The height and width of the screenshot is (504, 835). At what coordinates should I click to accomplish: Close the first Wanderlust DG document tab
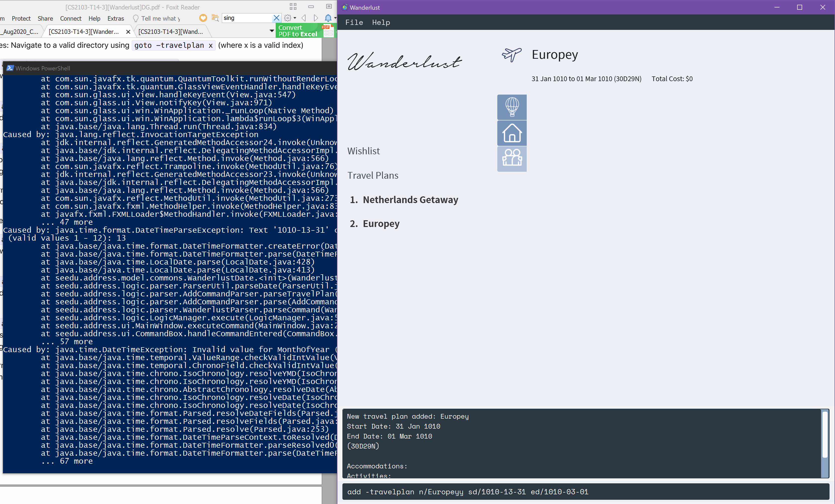128,32
